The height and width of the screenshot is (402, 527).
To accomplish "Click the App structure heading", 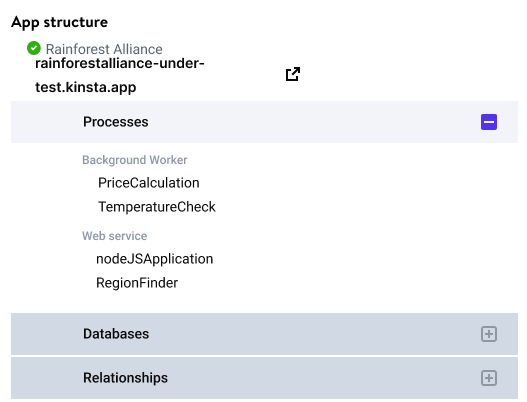I will (x=59, y=23).
